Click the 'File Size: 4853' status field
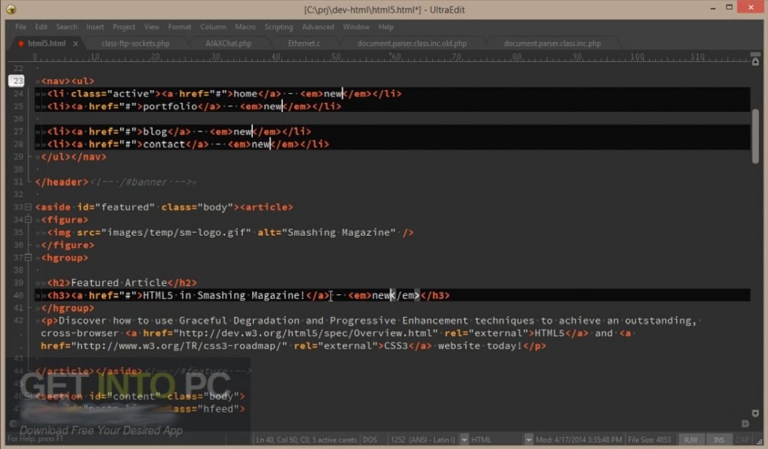Viewport: 768px width, 449px height. point(649,440)
